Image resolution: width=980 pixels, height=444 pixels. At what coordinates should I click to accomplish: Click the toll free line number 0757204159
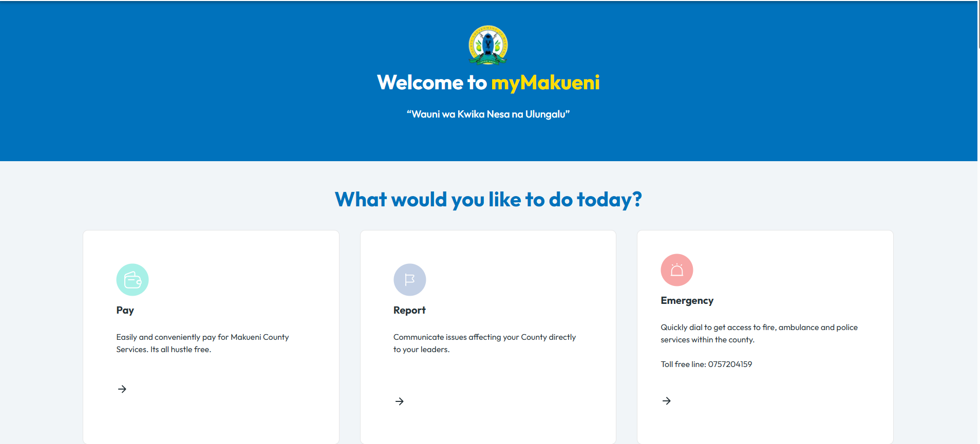pos(730,364)
